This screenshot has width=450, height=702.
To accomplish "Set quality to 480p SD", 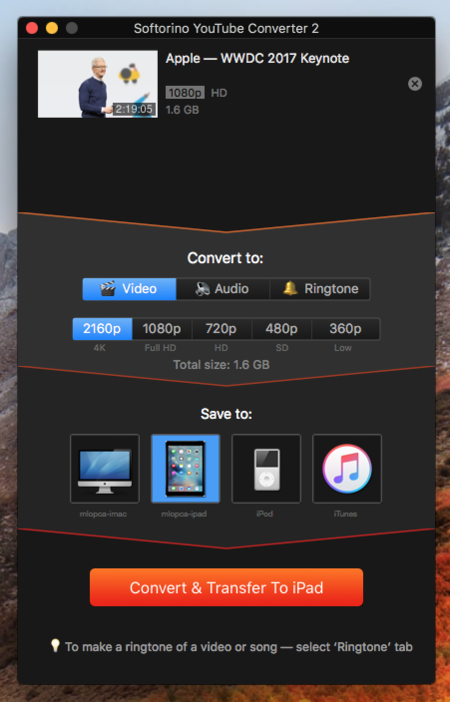I will (282, 329).
